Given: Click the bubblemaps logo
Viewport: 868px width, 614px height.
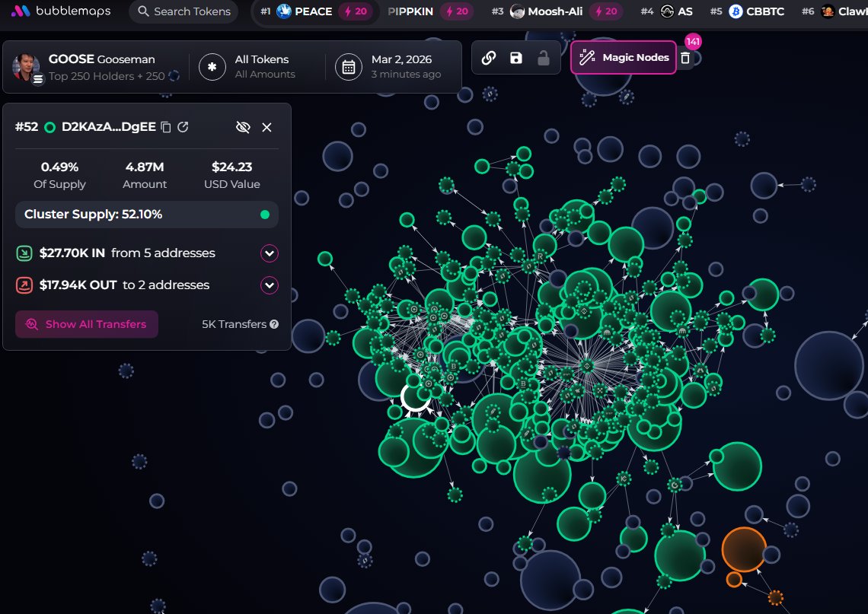Looking at the screenshot, I should 61,11.
